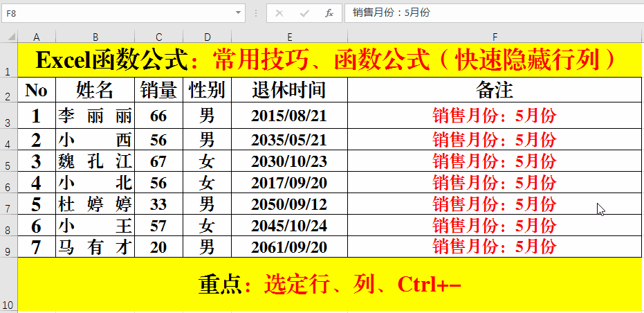The height and width of the screenshot is (313, 644).
Task: Select row 3 header
Action: 8,115
